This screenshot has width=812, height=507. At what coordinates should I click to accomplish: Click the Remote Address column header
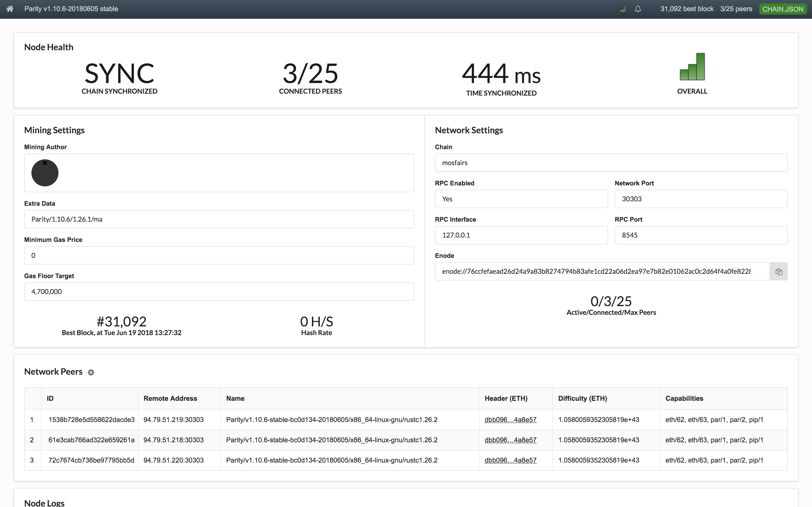[170, 398]
